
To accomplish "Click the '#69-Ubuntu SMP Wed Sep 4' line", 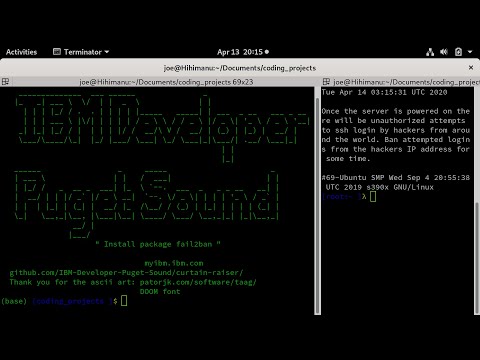I will coord(396,178).
